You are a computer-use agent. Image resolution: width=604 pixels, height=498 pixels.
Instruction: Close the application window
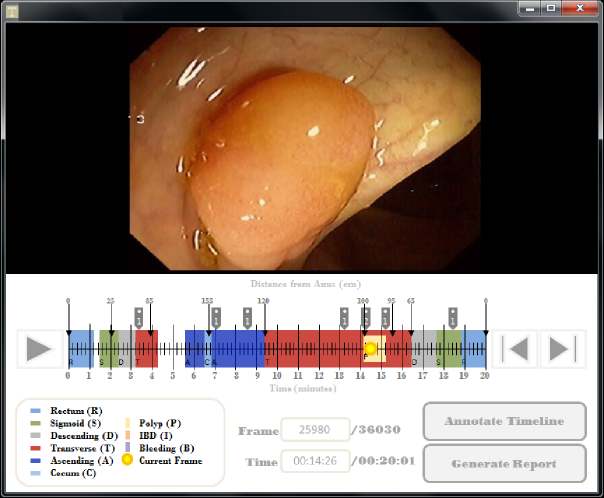pyautogui.click(x=580, y=8)
